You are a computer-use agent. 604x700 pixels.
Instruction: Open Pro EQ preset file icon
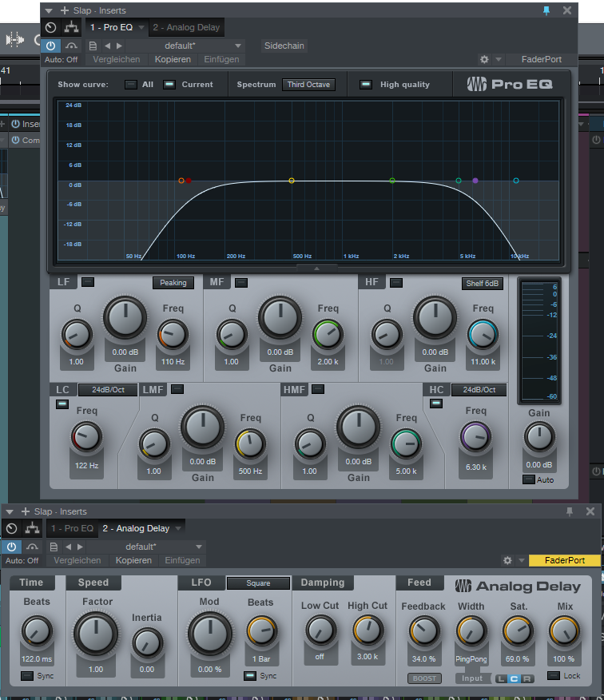point(93,46)
